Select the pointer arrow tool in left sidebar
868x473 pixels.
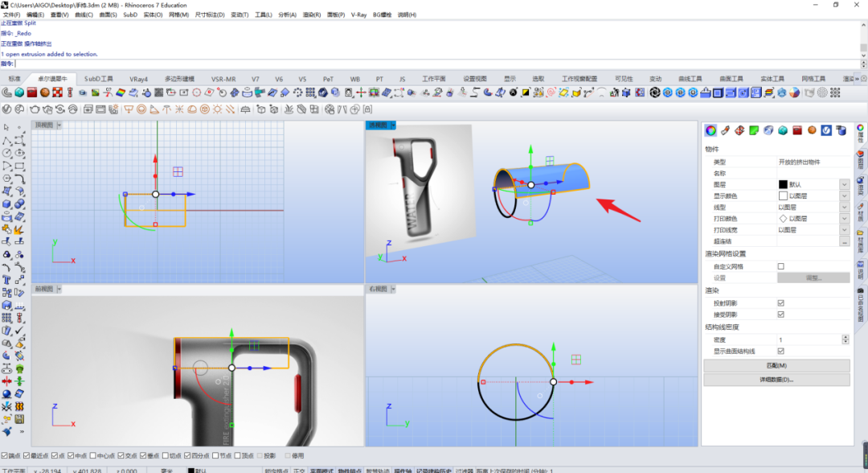6,127
